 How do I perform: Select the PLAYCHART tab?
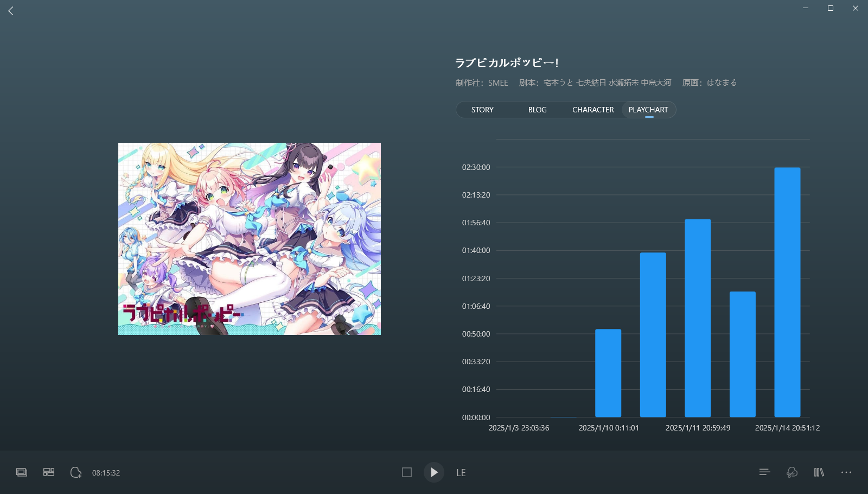648,110
